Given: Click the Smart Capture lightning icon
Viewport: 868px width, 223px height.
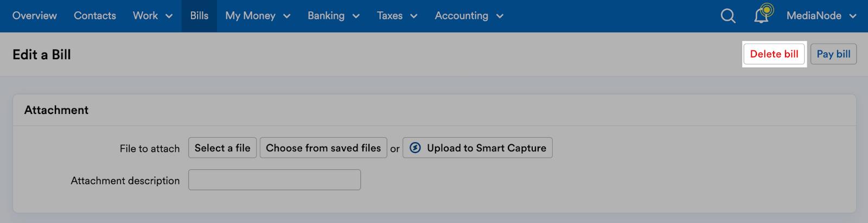Looking at the screenshot, I should pos(415,148).
